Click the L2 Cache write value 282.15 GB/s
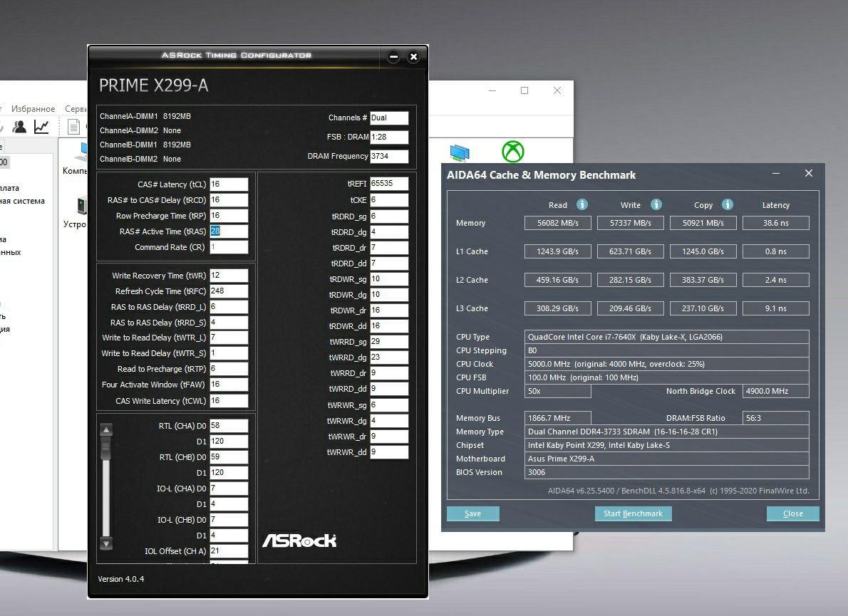848x616 pixels. click(630, 280)
